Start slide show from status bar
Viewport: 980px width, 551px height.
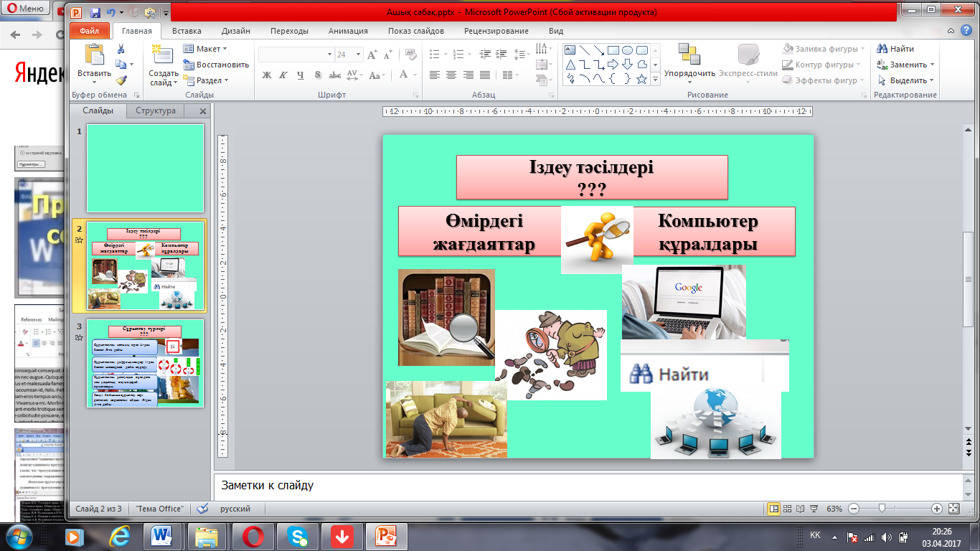click(813, 508)
